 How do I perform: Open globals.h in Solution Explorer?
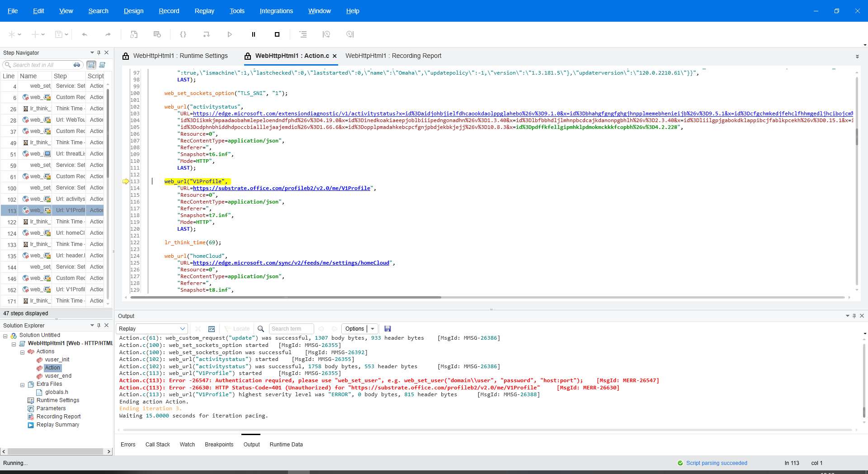coord(57,392)
